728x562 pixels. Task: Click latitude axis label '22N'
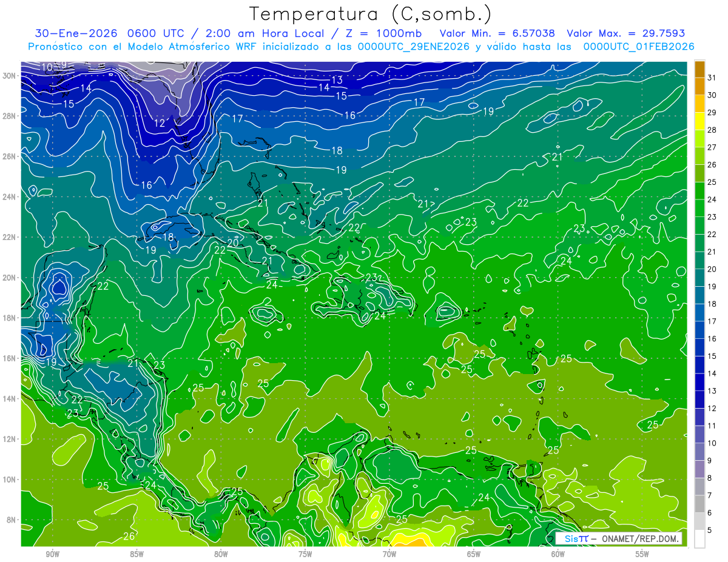[9, 237]
